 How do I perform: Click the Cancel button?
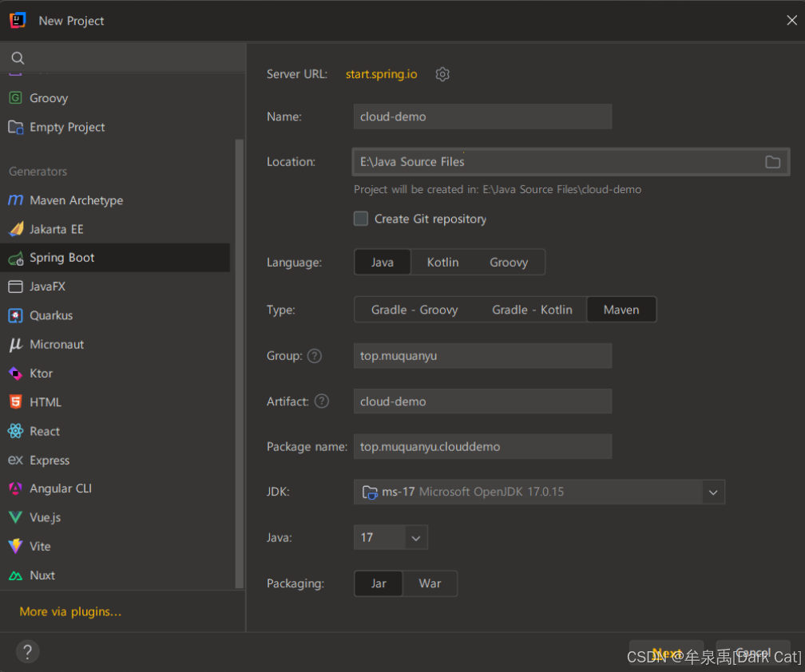coord(752,653)
